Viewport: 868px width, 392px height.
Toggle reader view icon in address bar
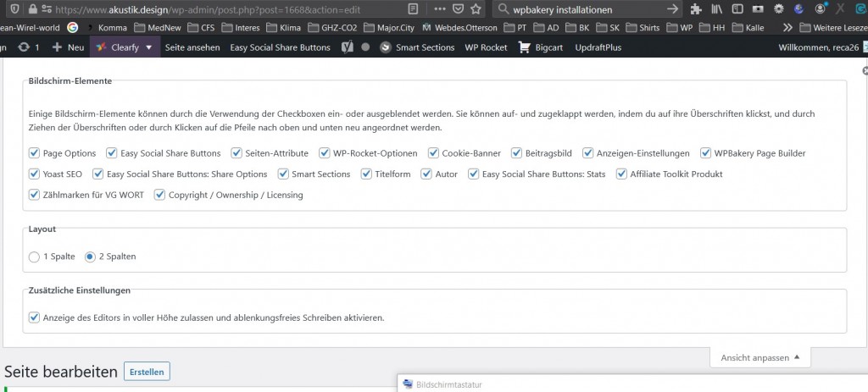pos(413,8)
